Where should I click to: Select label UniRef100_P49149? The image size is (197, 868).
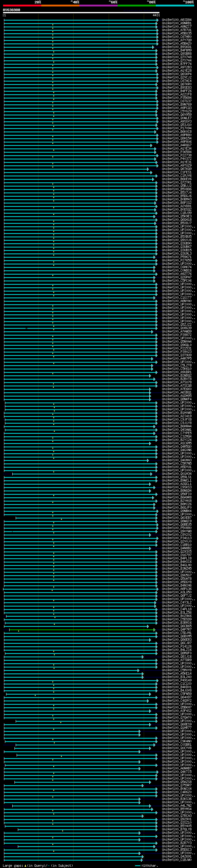pyautogui.click(x=177, y=680)
